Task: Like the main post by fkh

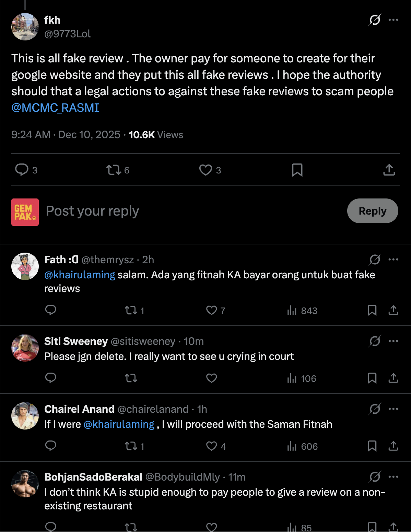Action: point(205,170)
